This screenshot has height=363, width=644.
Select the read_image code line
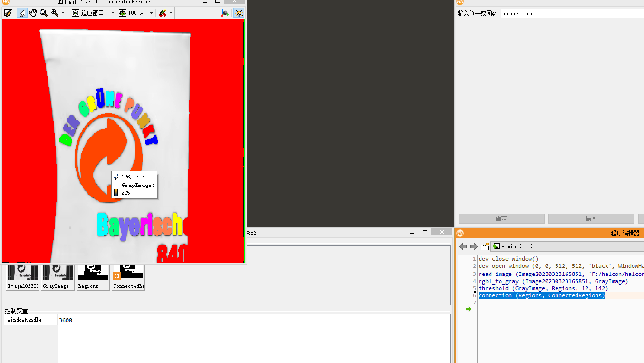561,274
